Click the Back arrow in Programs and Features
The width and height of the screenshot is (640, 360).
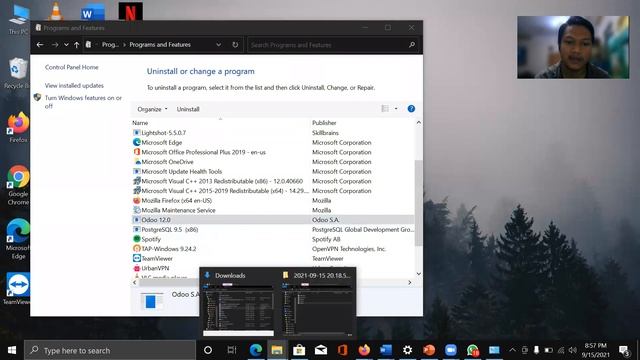point(40,45)
